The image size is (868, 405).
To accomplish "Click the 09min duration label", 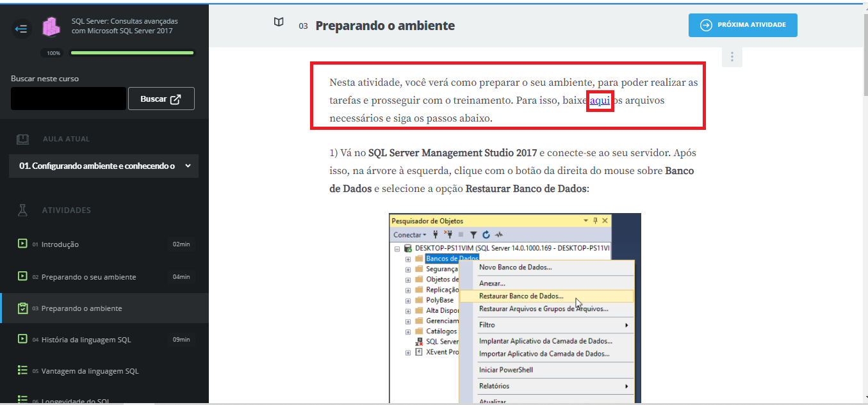I will point(181,339).
